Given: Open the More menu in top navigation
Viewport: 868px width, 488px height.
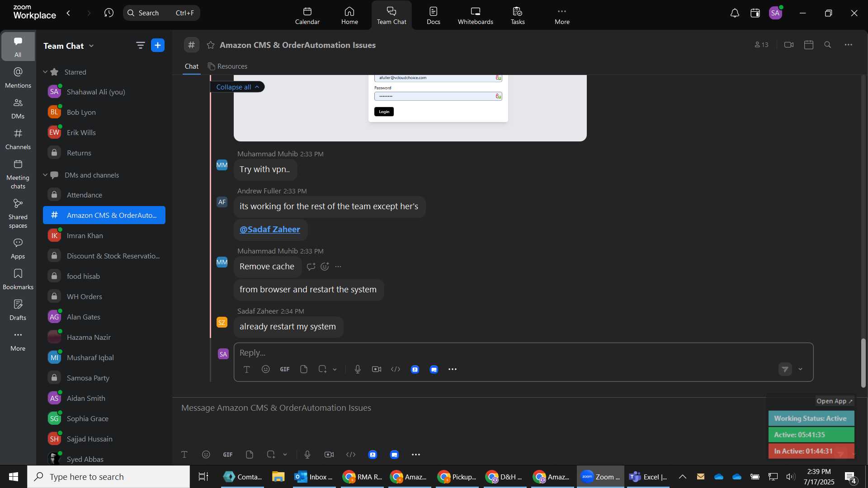Looking at the screenshot, I should (x=562, y=15).
